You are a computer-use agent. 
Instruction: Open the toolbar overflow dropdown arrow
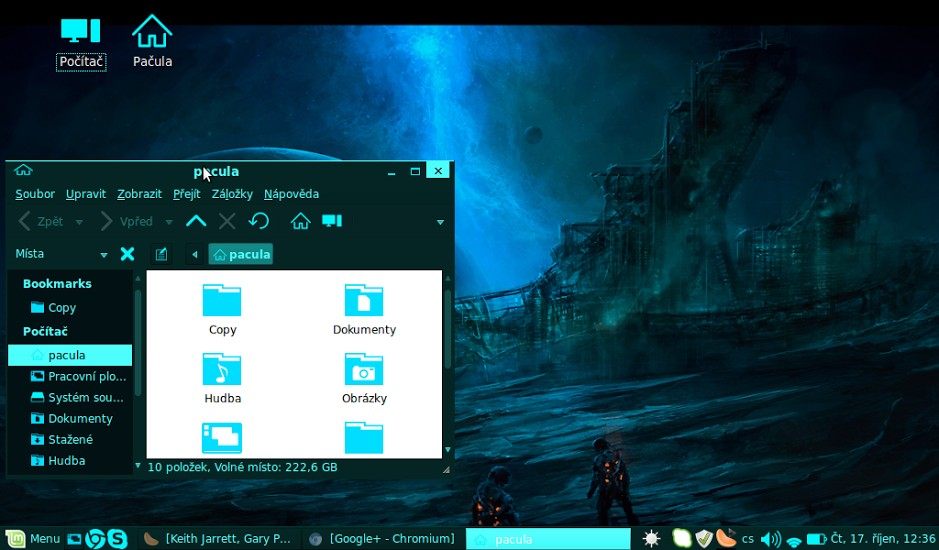[440, 222]
